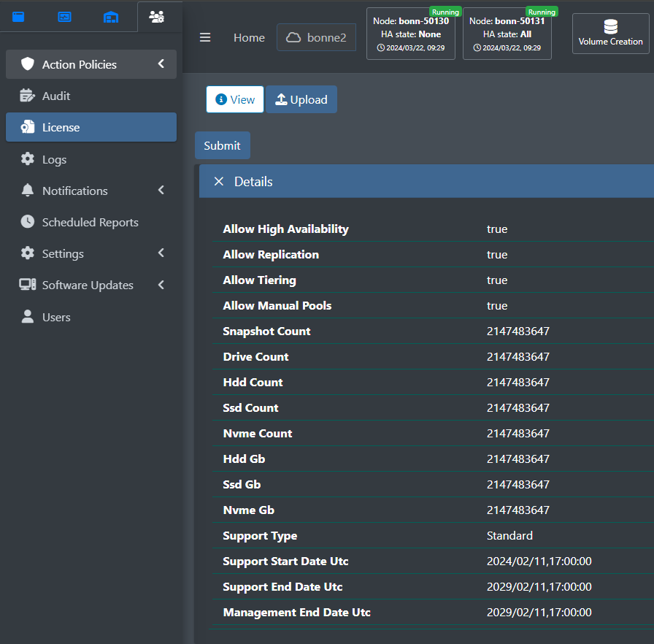The width and height of the screenshot is (654, 644).
Task: Expand the Software Updates chevron
Action: (x=161, y=285)
